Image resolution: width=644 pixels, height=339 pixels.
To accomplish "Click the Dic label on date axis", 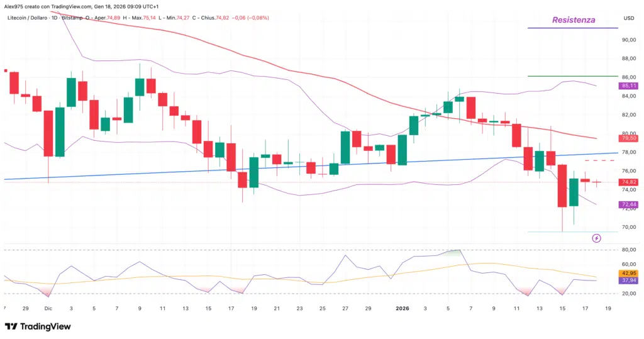I will pyautogui.click(x=48, y=309).
